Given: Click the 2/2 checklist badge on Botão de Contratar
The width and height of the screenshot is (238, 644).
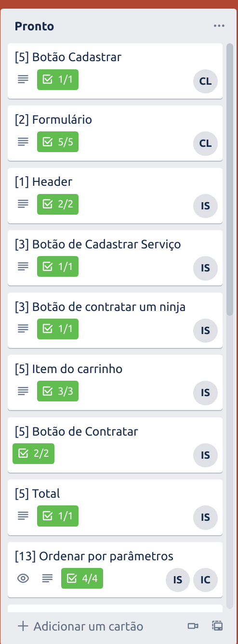Looking at the screenshot, I should (33, 453).
